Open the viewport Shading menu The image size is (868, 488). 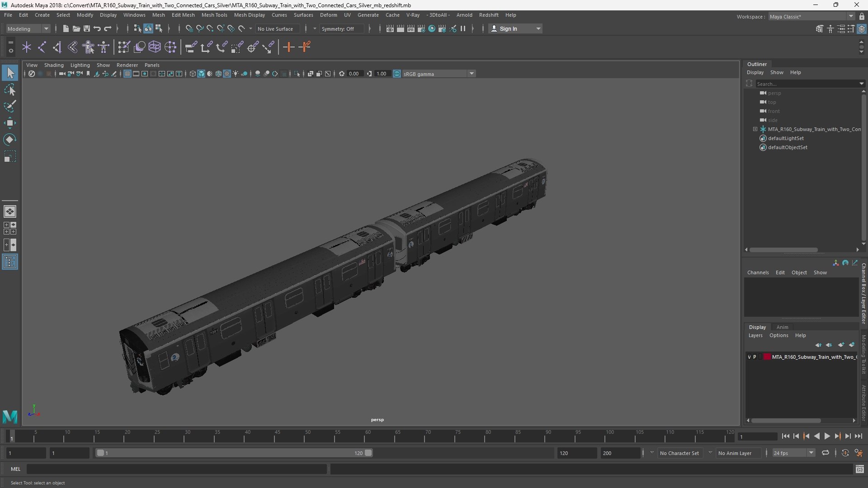54,65
